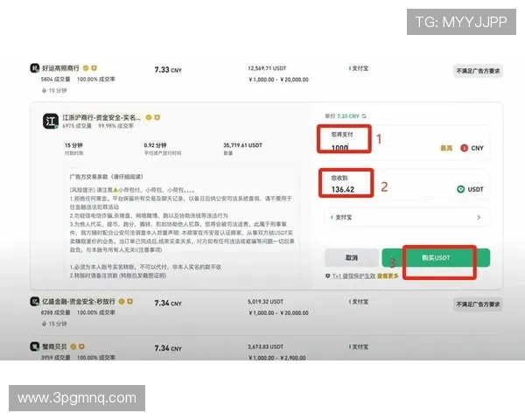Click the clock icon under 好运高照商行
This screenshot has height=420, width=525.
click(x=44, y=90)
